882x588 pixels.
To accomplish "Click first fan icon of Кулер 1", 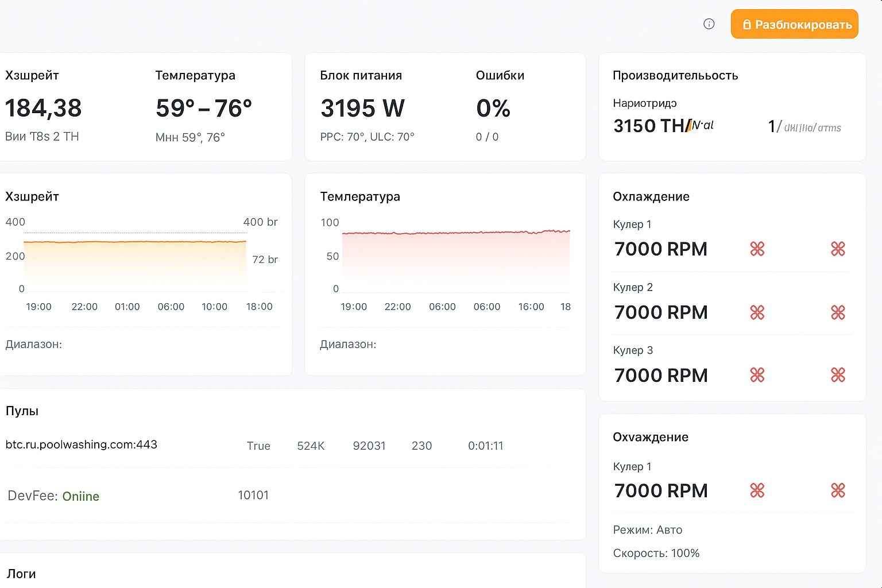I will point(757,249).
